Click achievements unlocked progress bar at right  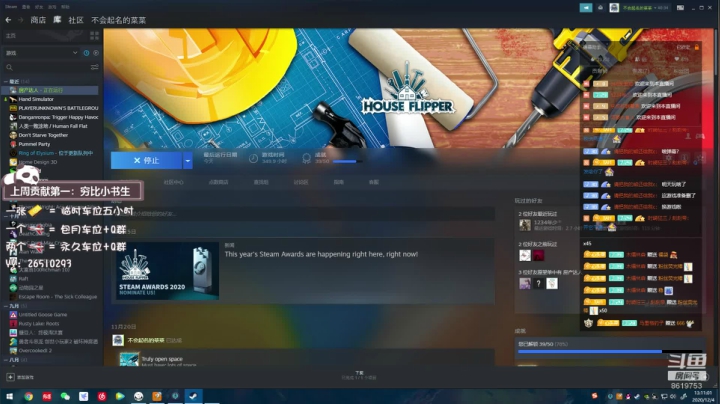[x=609, y=351]
